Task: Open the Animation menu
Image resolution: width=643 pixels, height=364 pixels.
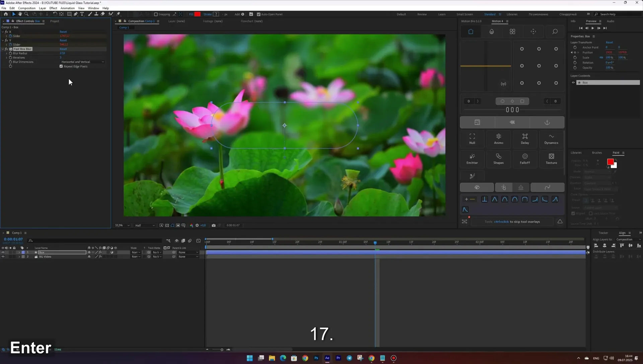Action: pyautogui.click(x=67, y=8)
